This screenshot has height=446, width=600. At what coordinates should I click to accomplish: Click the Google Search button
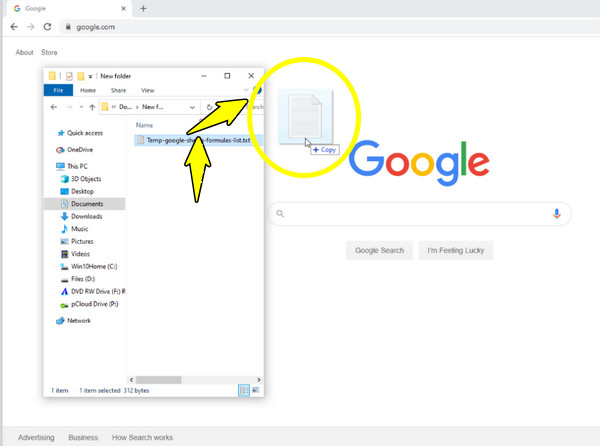pos(379,251)
